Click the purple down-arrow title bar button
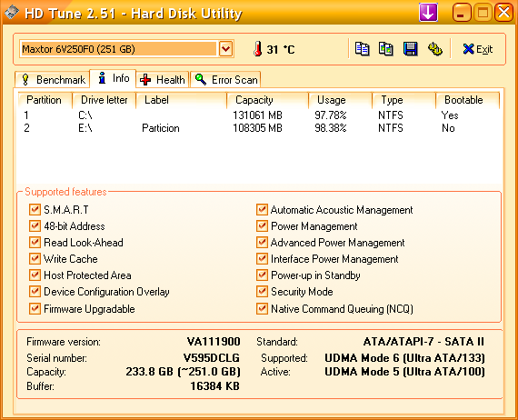Viewport: 518px width, 420px height. tap(428, 12)
